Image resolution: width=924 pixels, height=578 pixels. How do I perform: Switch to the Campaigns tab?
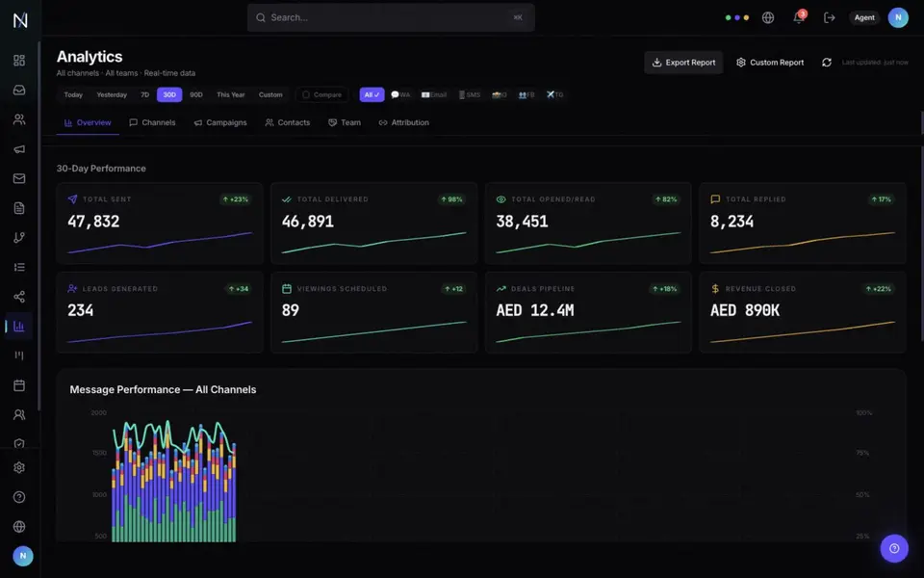(x=220, y=122)
